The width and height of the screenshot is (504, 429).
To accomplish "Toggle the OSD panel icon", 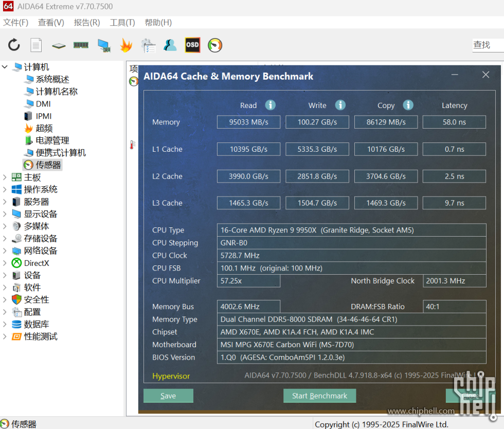I will pos(192,45).
